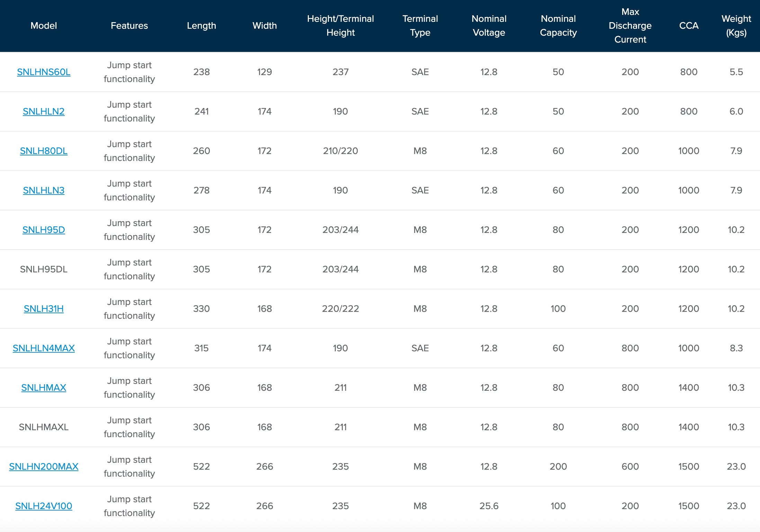Open the SNLH24V100 model link
The height and width of the screenshot is (532, 760).
tap(44, 506)
